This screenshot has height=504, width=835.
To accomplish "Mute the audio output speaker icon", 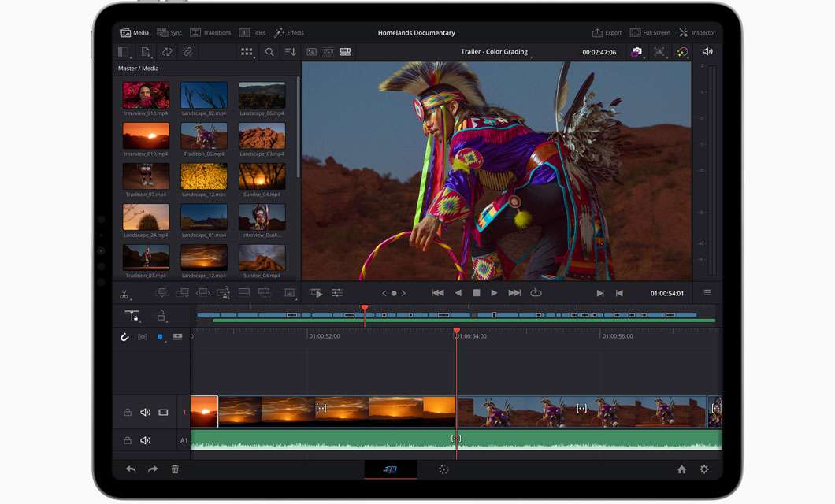I will [707, 51].
